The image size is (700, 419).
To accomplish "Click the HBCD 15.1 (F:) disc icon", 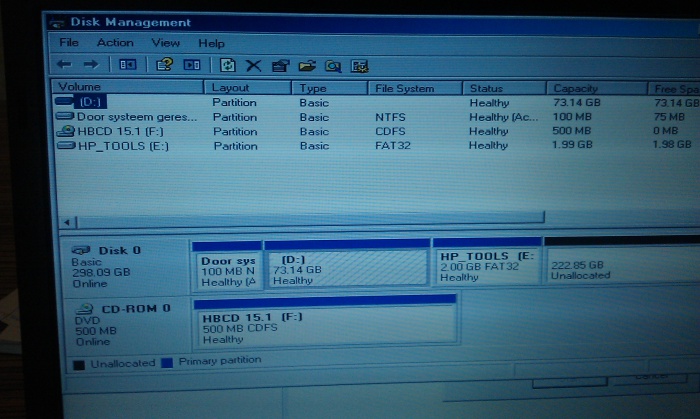I will [x=66, y=131].
